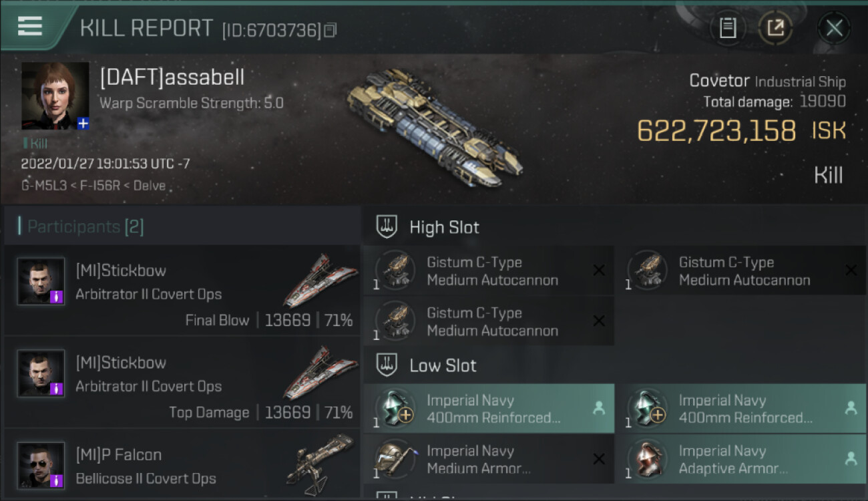
Task: Close the kill report window
Action: [834, 28]
